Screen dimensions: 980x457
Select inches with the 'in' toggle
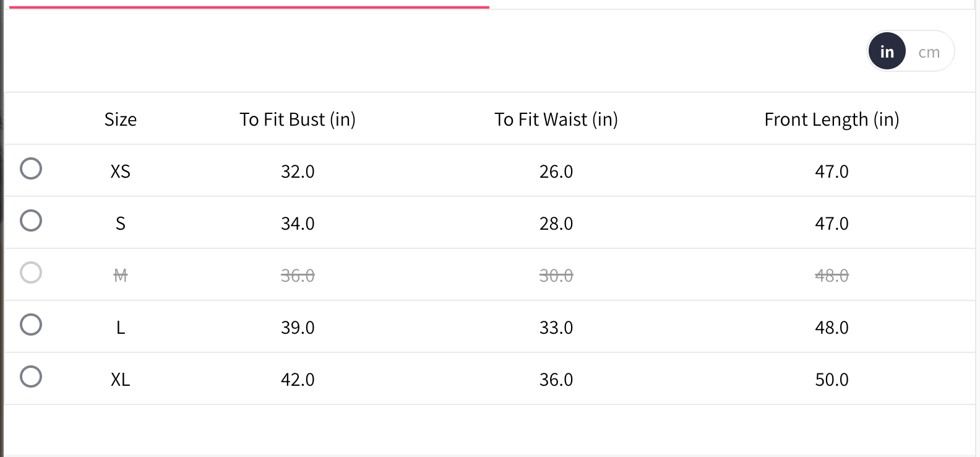point(887,51)
